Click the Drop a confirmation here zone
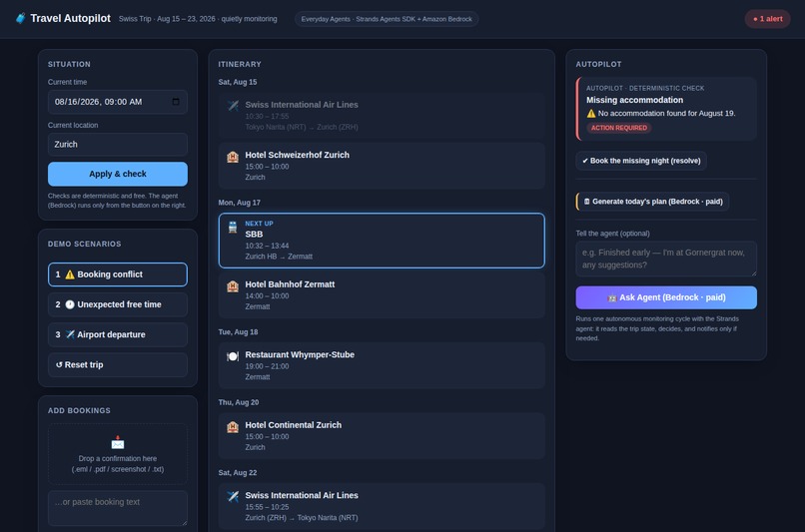805x532 pixels. pos(118,454)
